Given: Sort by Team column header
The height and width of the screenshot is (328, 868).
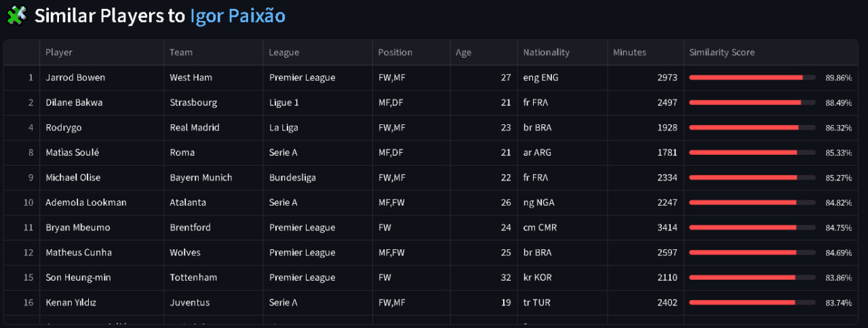Looking at the screenshot, I should [x=181, y=52].
